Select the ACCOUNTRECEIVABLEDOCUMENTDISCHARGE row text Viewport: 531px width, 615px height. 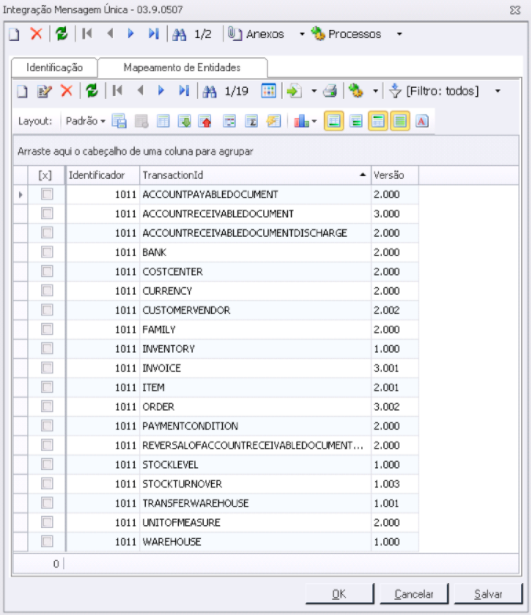[245, 233]
